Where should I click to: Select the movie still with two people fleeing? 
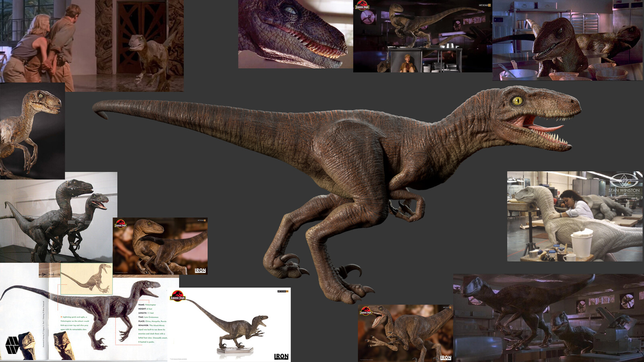pyautogui.click(x=92, y=45)
